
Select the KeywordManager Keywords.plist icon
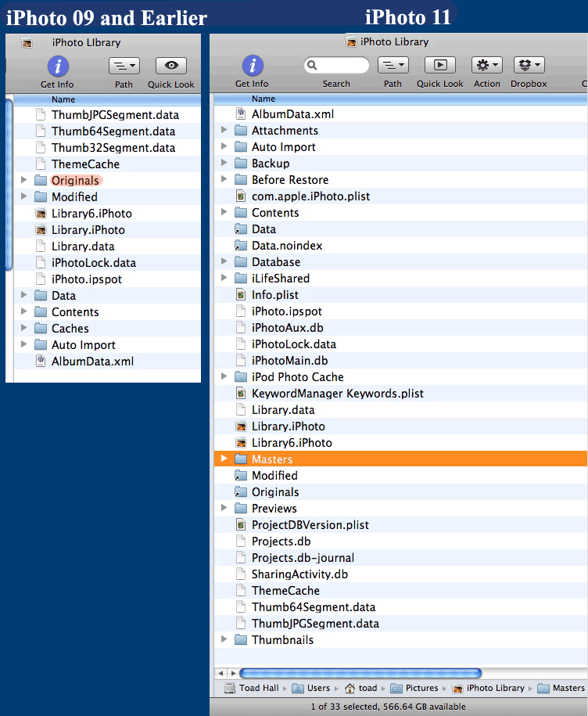pyautogui.click(x=241, y=393)
